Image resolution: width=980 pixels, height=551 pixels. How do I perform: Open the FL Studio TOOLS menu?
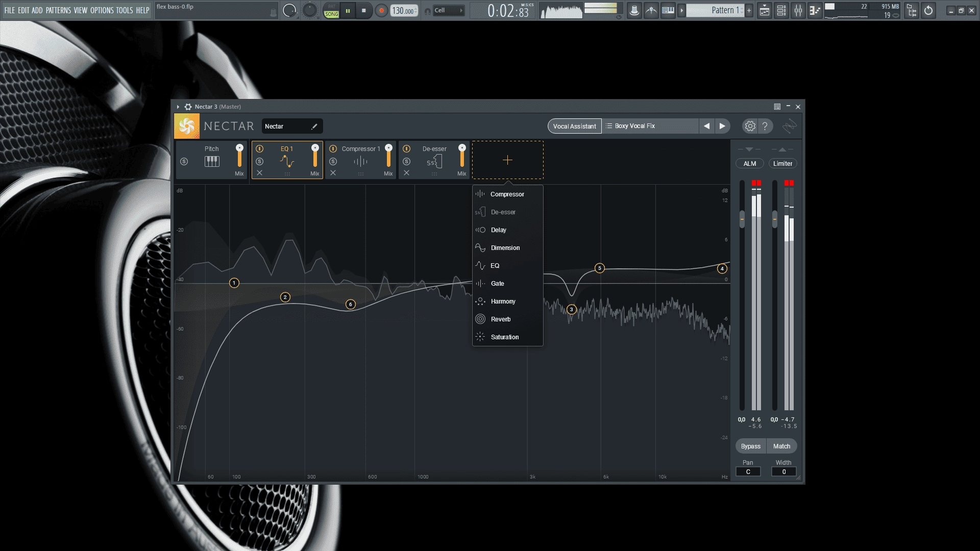point(125,10)
